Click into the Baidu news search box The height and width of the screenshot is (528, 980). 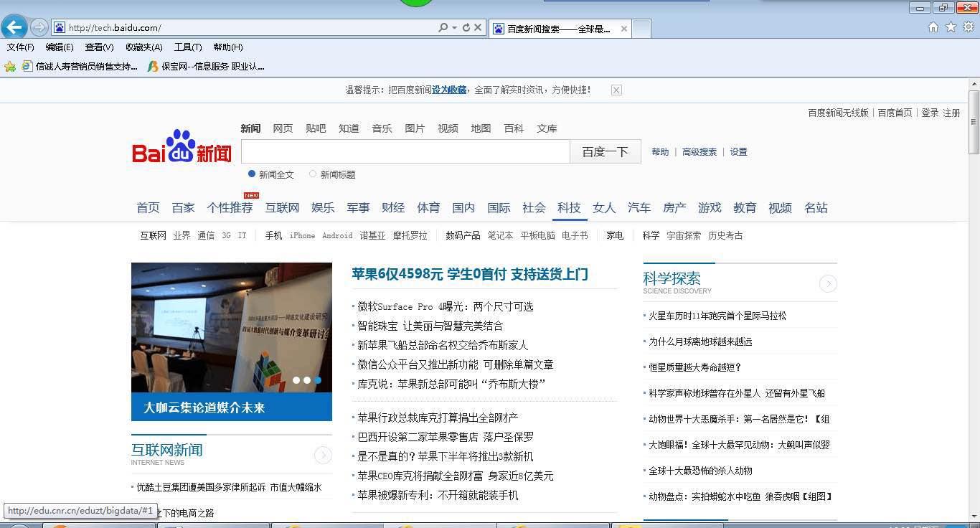(405, 151)
